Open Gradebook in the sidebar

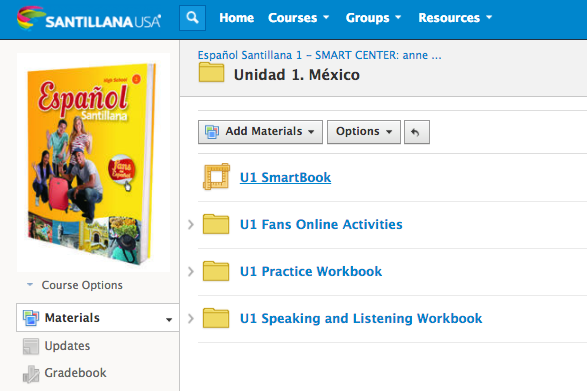coord(75,373)
